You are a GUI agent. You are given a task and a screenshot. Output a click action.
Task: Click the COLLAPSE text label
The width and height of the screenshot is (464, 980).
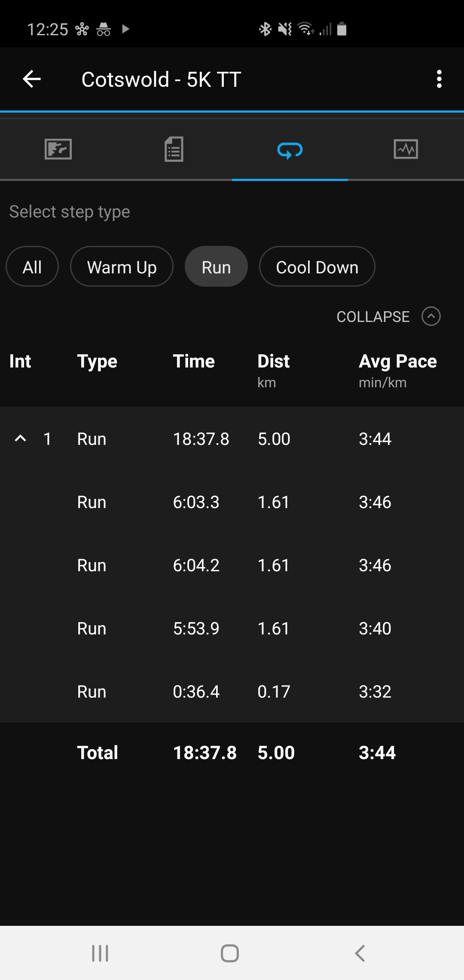pos(373,317)
